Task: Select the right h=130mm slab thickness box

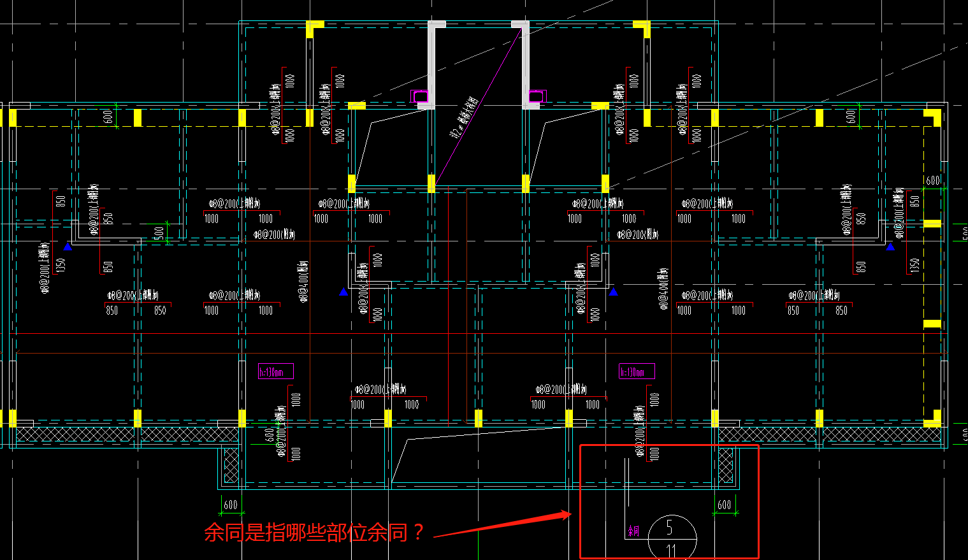Action: (637, 371)
